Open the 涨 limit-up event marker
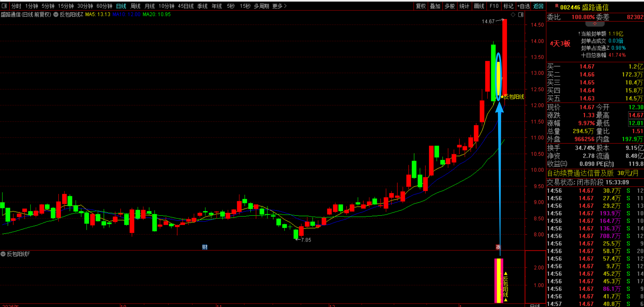 [x=498, y=247]
